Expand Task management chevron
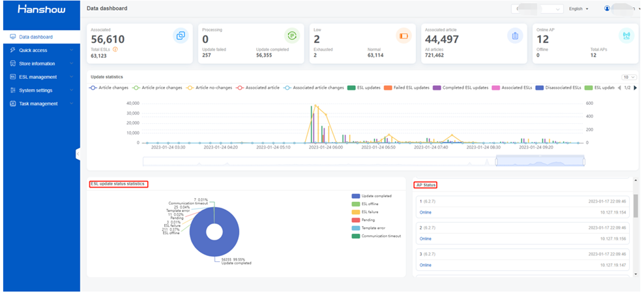Viewport: 644px width, 299px height. click(x=72, y=104)
